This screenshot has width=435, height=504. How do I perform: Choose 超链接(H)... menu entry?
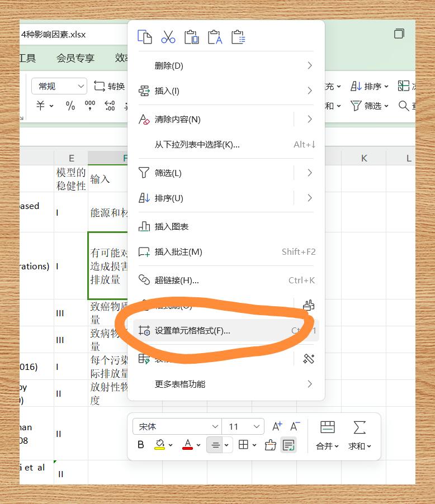point(225,280)
